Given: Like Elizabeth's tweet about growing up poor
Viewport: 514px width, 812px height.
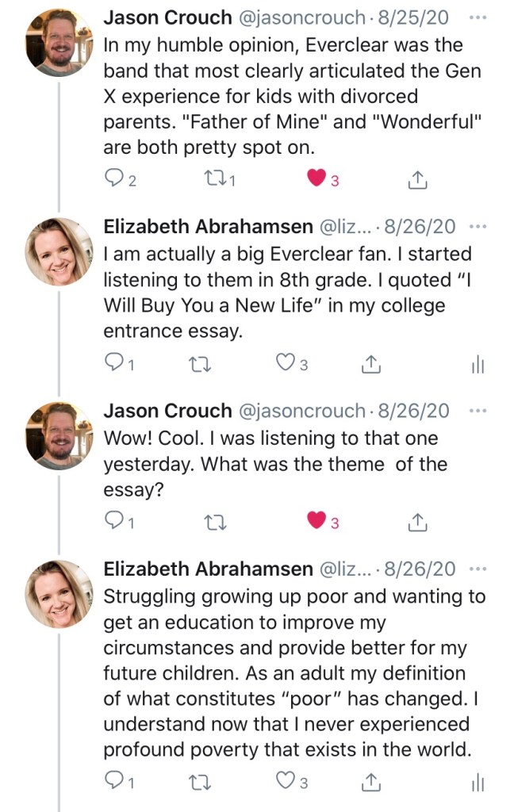Looking at the screenshot, I should [x=285, y=782].
